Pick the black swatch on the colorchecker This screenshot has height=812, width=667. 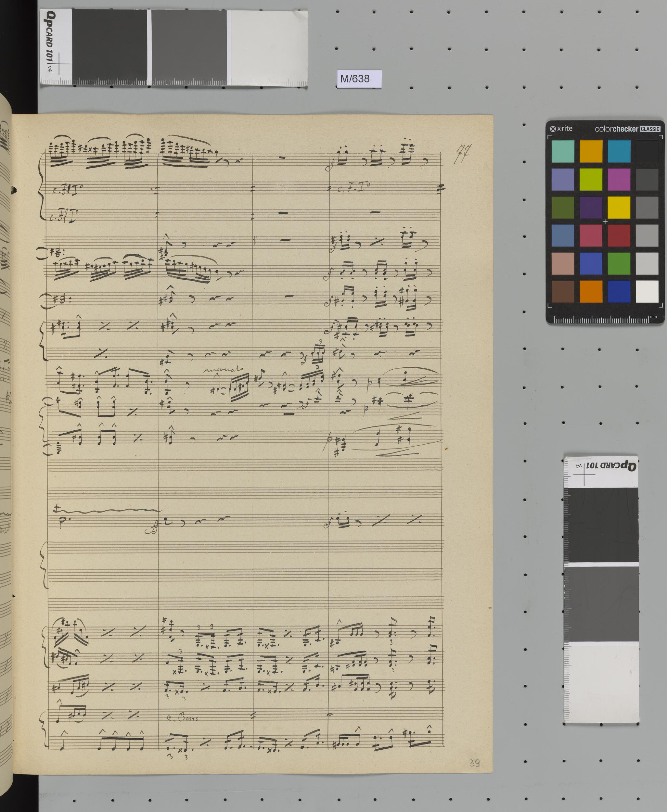pos(647,151)
